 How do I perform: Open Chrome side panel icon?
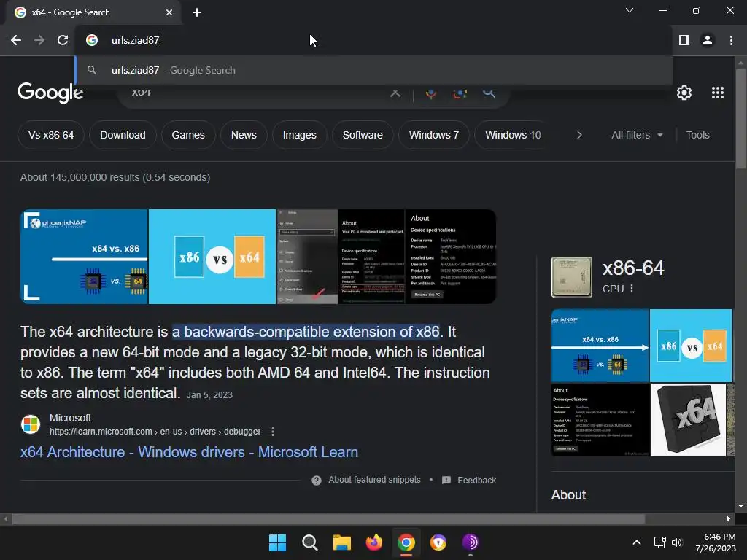684,40
